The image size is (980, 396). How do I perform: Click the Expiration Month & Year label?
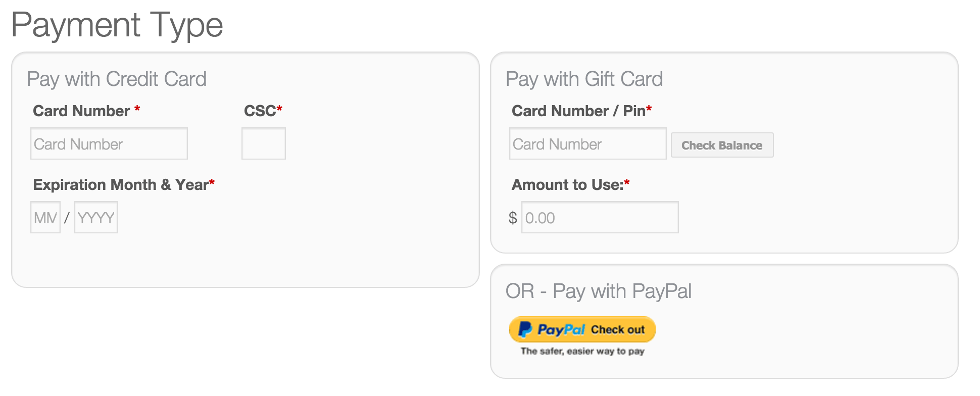point(121,185)
